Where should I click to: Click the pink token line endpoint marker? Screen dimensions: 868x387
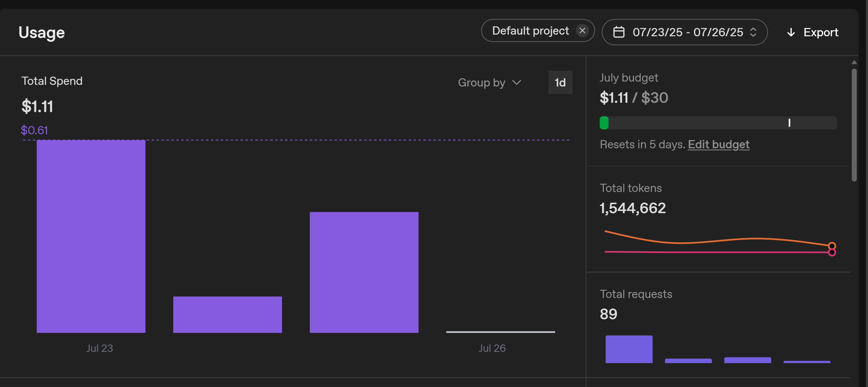click(831, 252)
